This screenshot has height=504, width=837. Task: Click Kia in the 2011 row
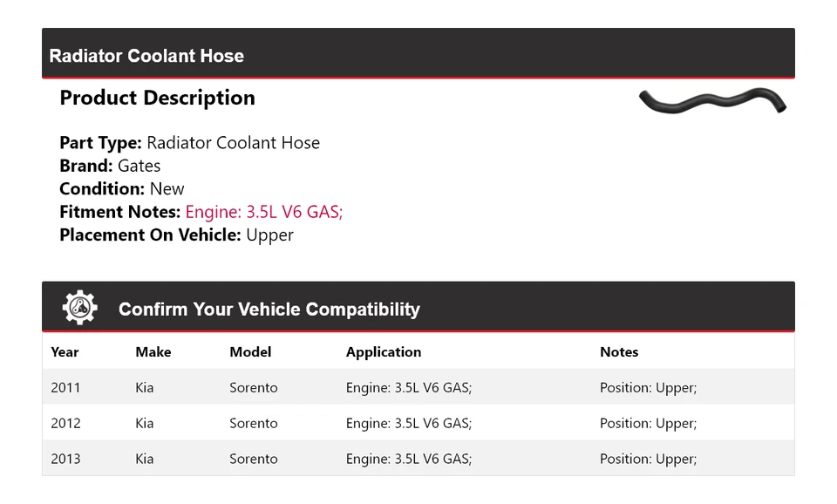click(144, 388)
